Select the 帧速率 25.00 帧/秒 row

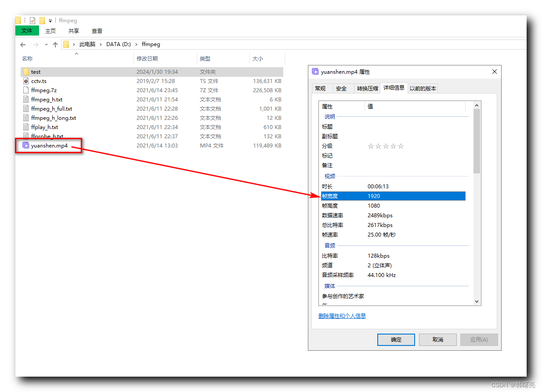point(393,235)
